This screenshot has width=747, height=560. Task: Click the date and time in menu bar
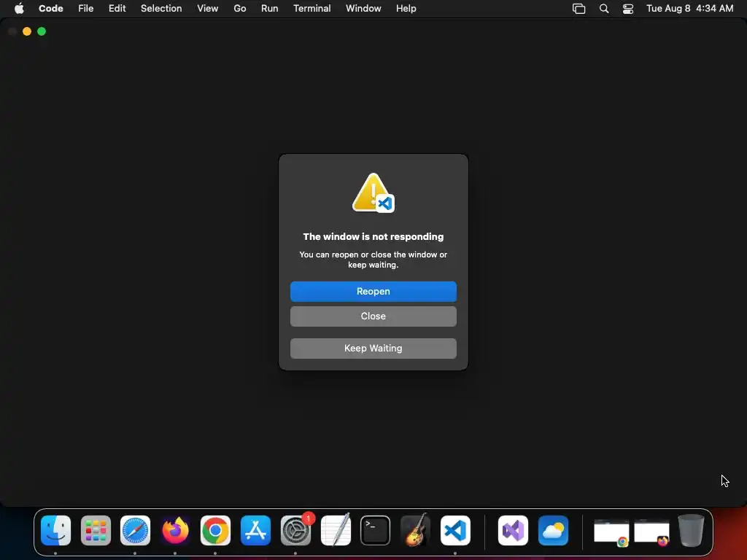pyautogui.click(x=690, y=9)
